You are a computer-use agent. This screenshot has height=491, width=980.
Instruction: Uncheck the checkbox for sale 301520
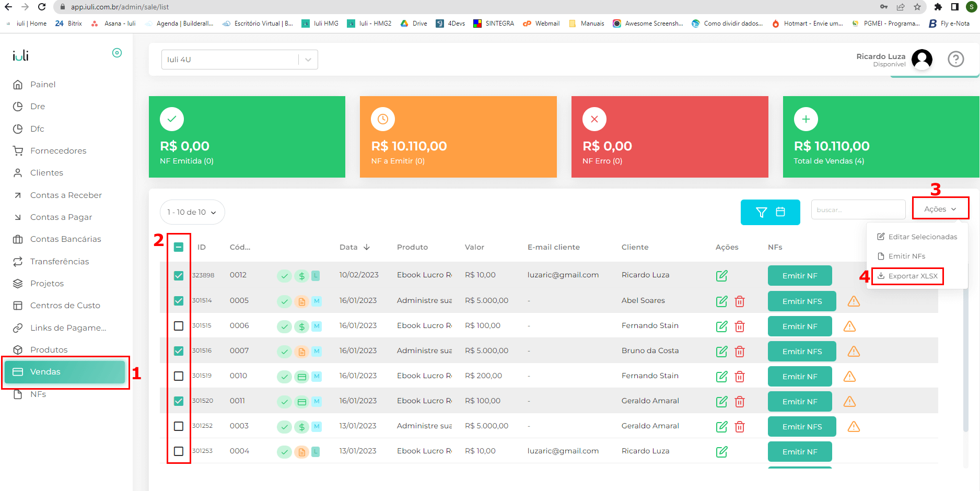179,401
